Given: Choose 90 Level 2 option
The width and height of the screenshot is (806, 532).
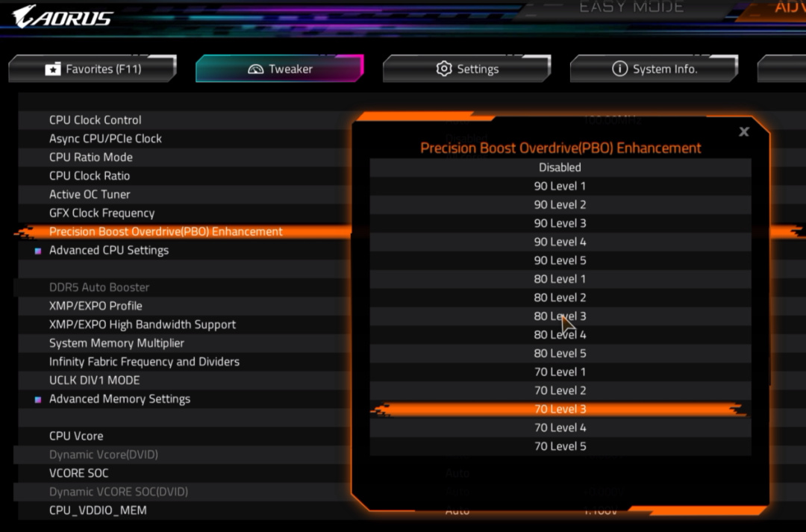Looking at the screenshot, I should pos(560,204).
